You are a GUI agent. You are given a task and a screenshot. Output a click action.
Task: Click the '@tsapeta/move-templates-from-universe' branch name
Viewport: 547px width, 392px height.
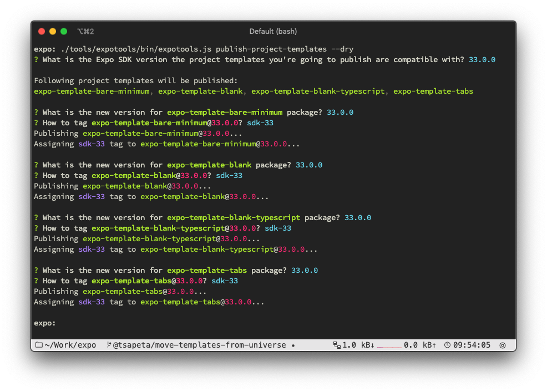click(199, 345)
